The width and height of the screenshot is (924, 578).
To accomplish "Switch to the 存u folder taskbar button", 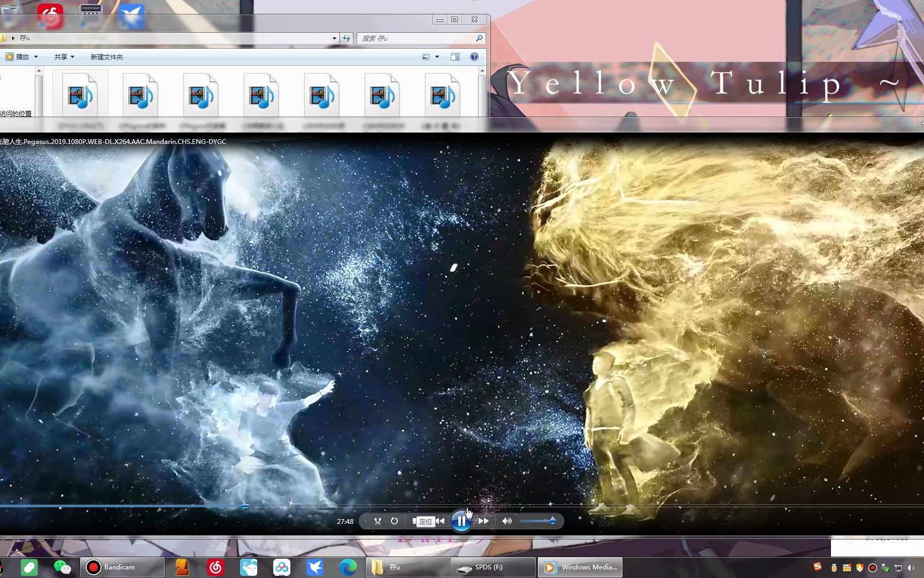I will [408, 567].
